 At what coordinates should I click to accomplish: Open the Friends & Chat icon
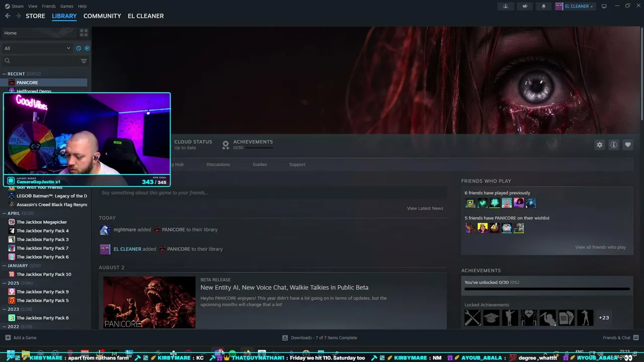636,338
